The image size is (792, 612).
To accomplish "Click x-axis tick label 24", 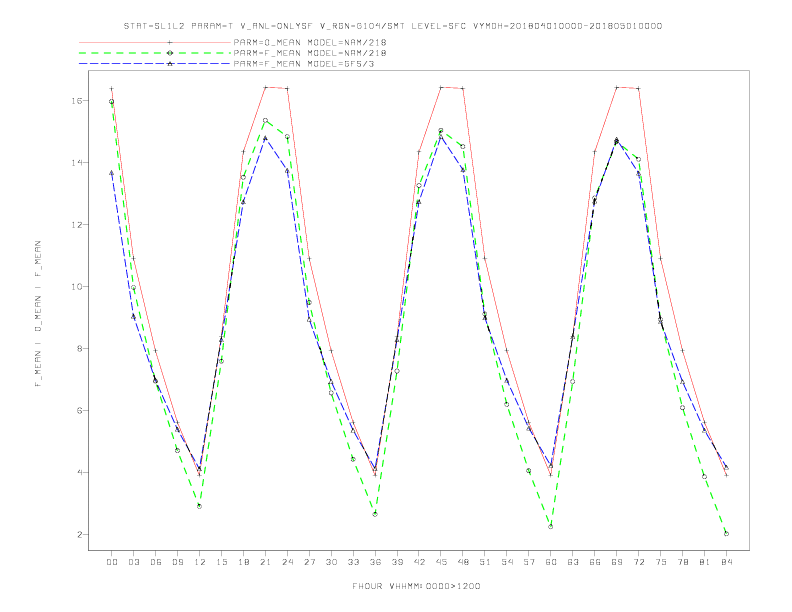I will pyautogui.click(x=287, y=562).
